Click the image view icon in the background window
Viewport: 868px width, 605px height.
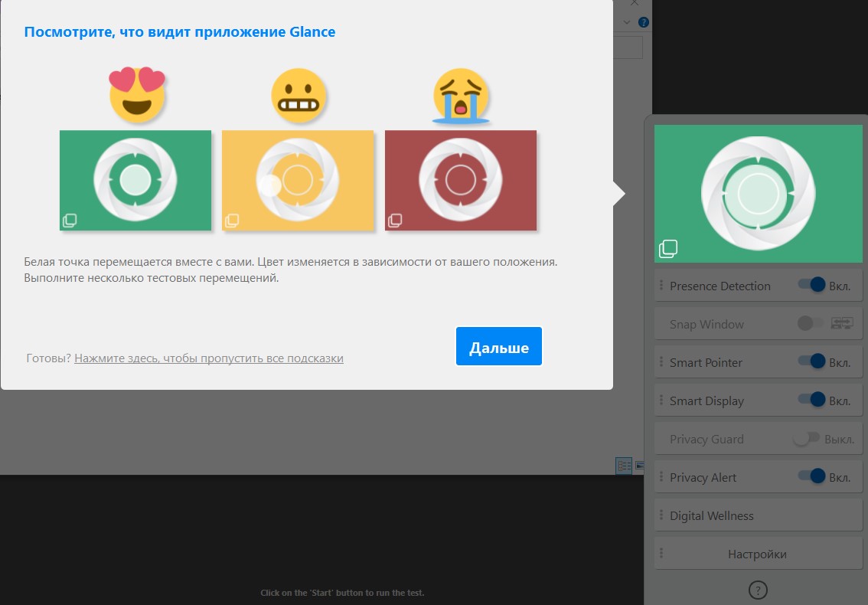coord(639,466)
